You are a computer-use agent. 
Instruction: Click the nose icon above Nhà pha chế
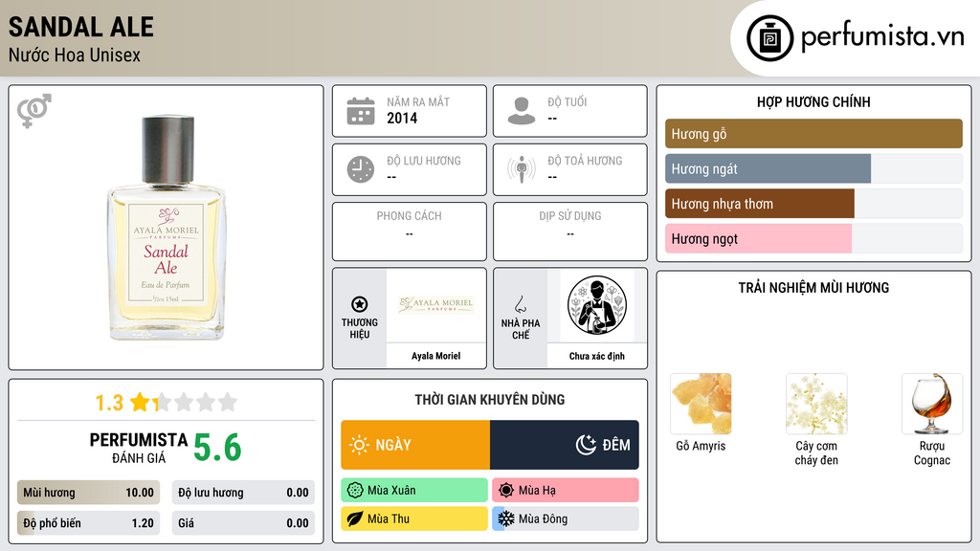pos(520,304)
